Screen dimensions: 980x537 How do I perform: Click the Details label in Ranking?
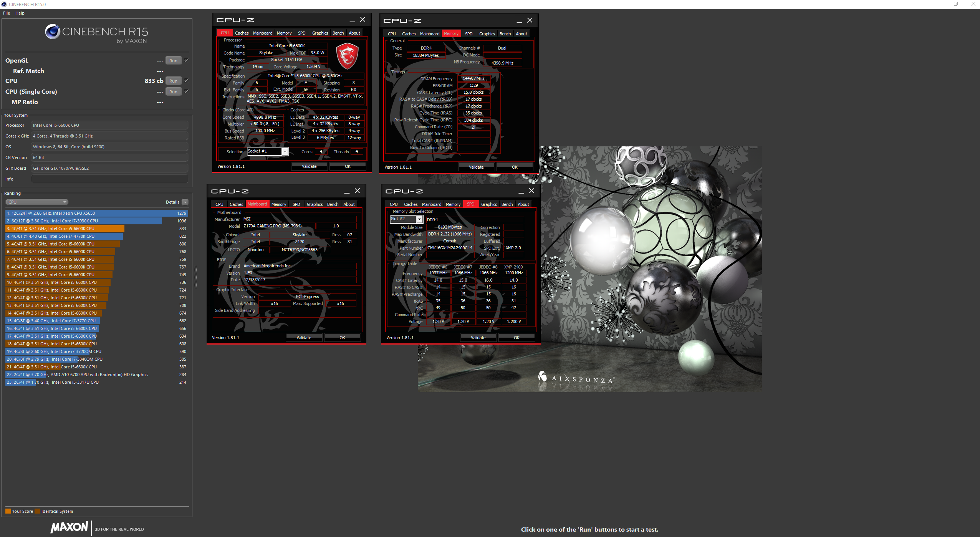click(172, 202)
